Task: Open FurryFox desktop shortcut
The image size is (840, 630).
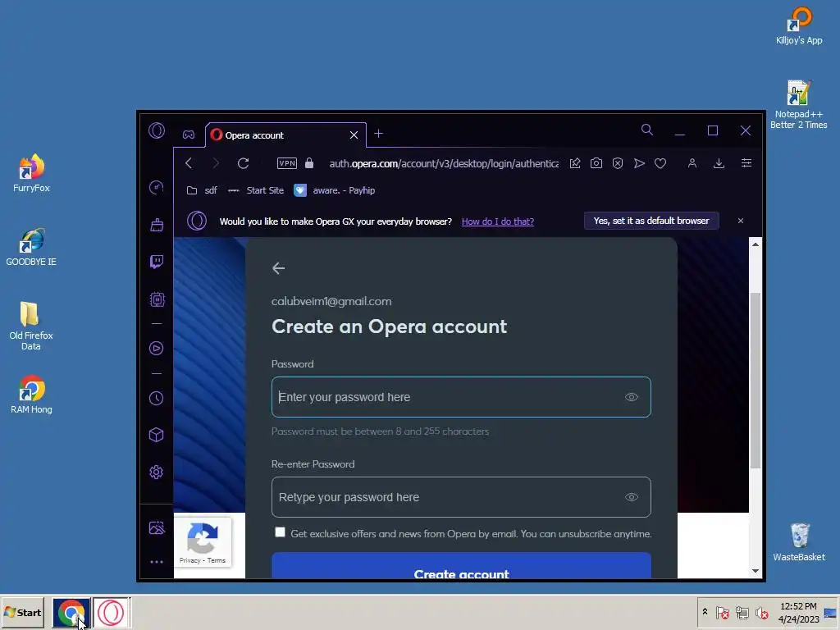Action: coord(31,173)
